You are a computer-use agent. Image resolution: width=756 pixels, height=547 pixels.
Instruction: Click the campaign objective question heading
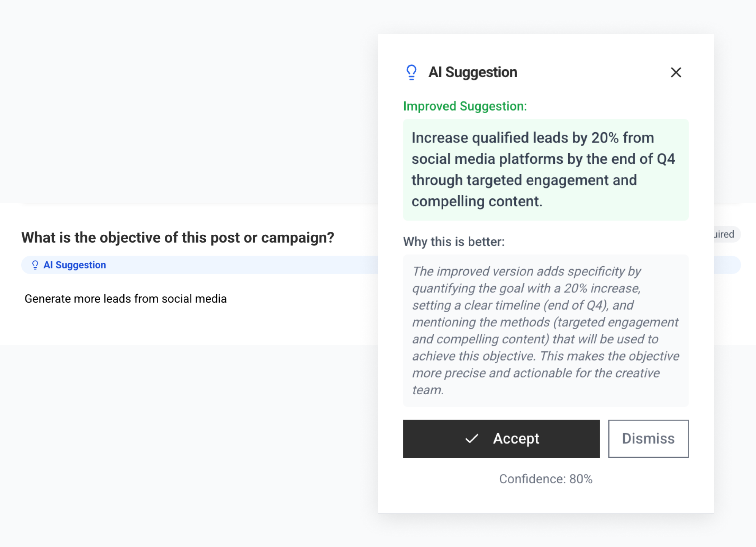178,238
